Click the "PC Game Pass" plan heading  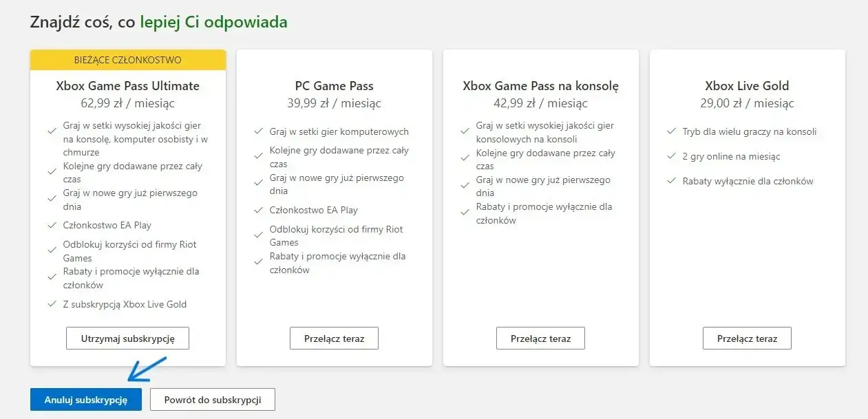click(334, 85)
